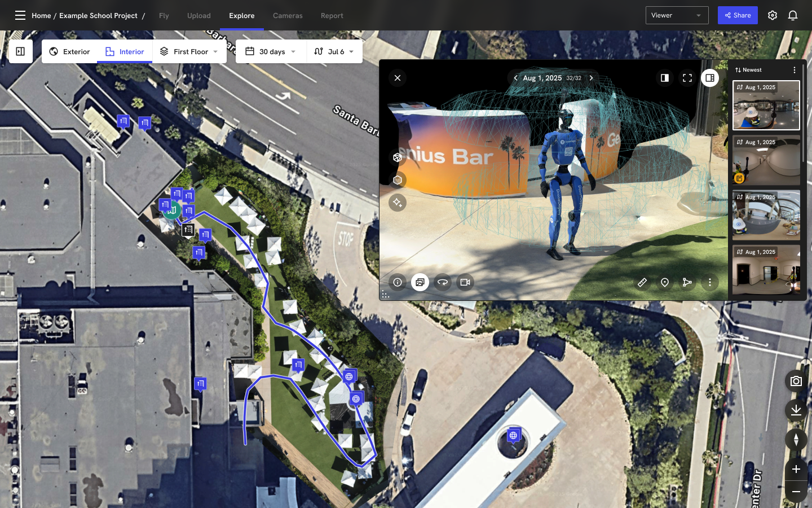
Task: Drop a location pin annotation
Action: pyautogui.click(x=665, y=282)
